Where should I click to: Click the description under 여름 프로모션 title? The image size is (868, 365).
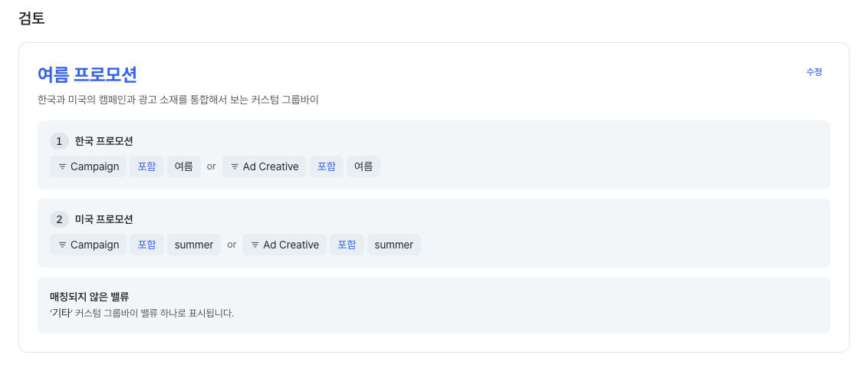click(178, 100)
